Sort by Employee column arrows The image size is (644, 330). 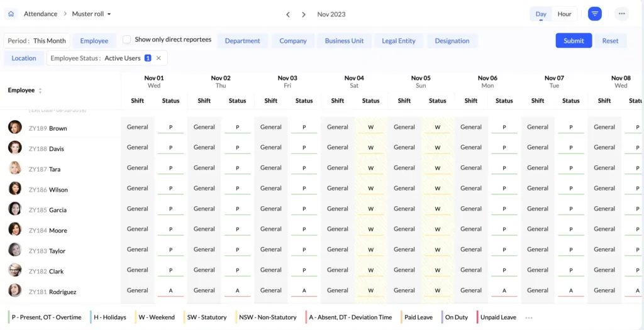[40, 91]
